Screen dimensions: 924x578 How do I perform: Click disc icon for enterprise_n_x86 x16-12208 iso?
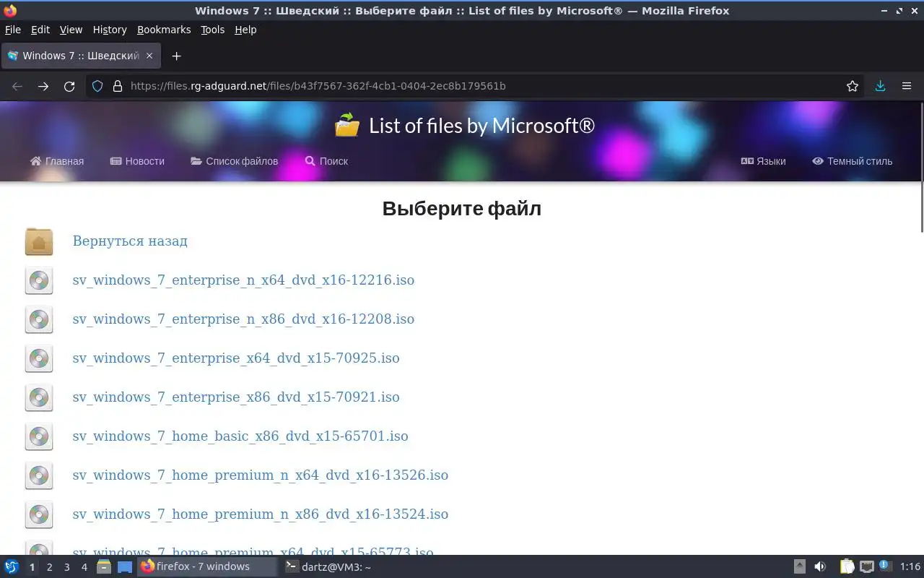(x=39, y=319)
